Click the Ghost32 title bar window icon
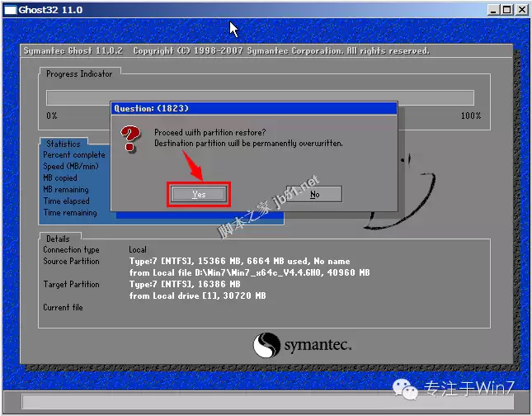532x416 pixels. (10, 10)
